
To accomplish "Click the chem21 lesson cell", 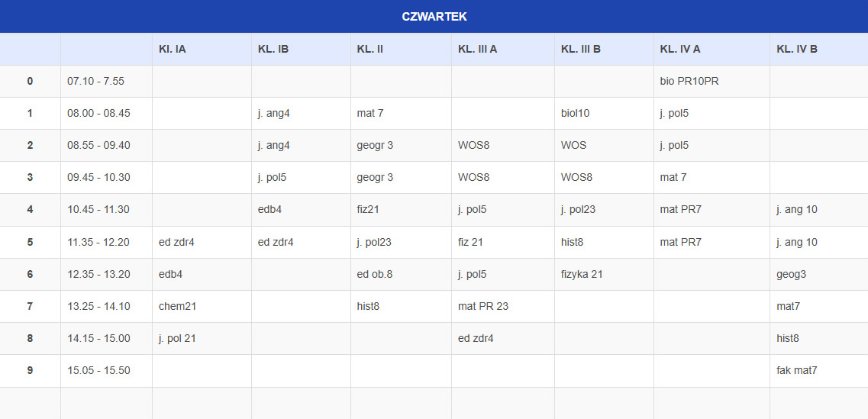I will (x=176, y=306).
